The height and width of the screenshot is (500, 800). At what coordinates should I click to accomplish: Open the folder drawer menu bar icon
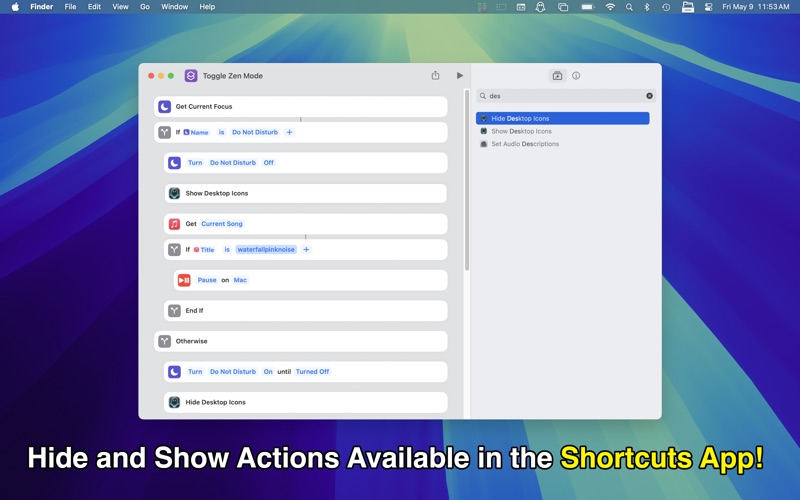[688, 7]
